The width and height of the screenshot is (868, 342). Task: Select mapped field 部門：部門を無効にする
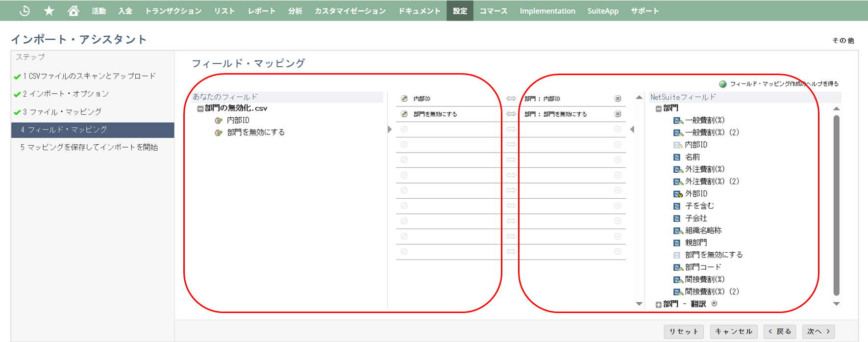[x=555, y=114]
